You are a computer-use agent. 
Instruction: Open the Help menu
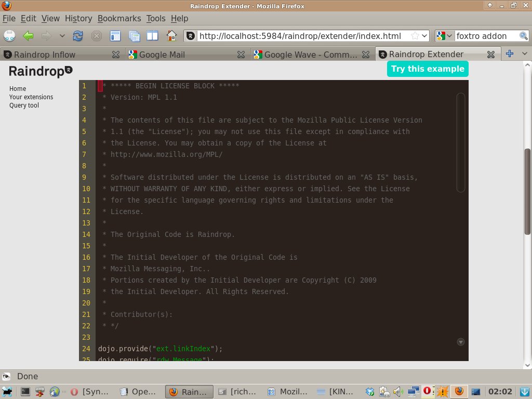(179, 18)
